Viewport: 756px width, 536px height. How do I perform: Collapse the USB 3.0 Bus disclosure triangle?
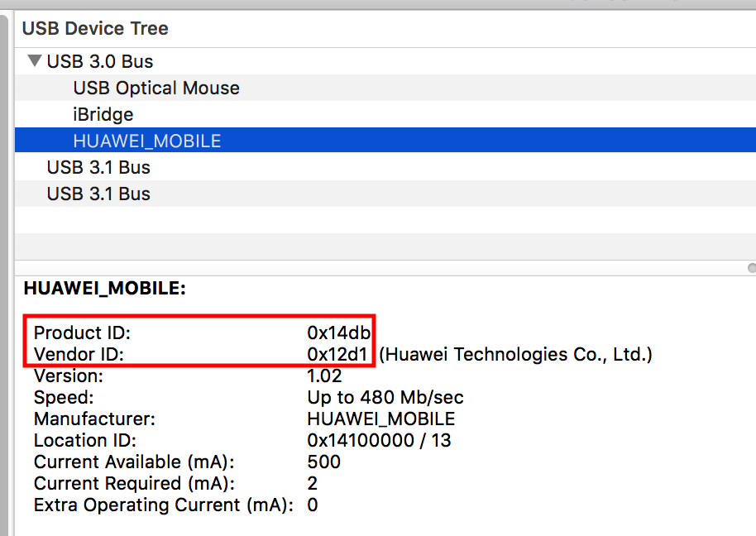point(35,60)
